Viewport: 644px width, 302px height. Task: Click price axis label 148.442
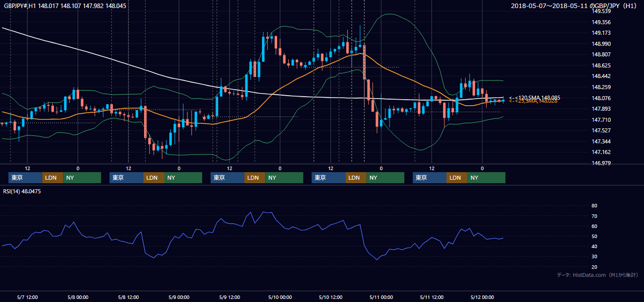601,76
